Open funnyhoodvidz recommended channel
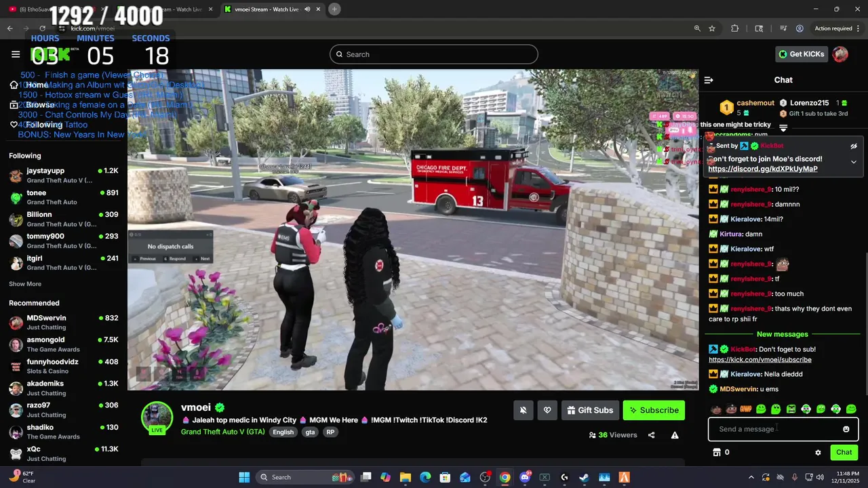 point(64,367)
